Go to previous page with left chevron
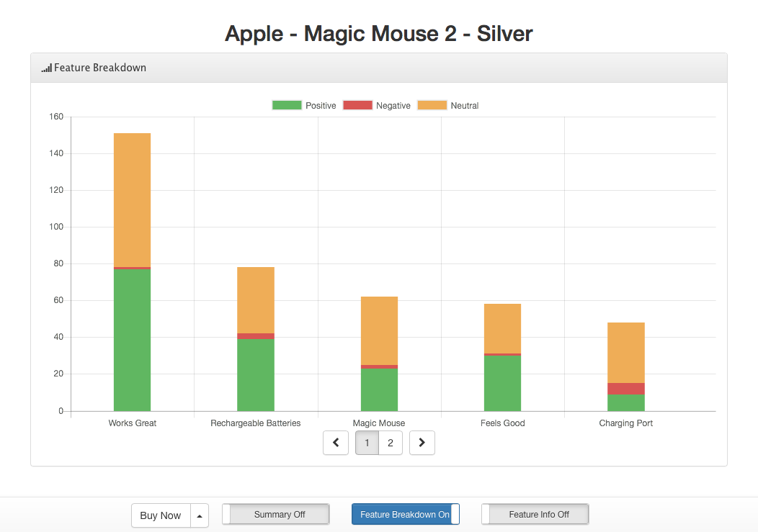Viewport: 758px width, 532px height. pyautogui.click(x=336, y=443)
